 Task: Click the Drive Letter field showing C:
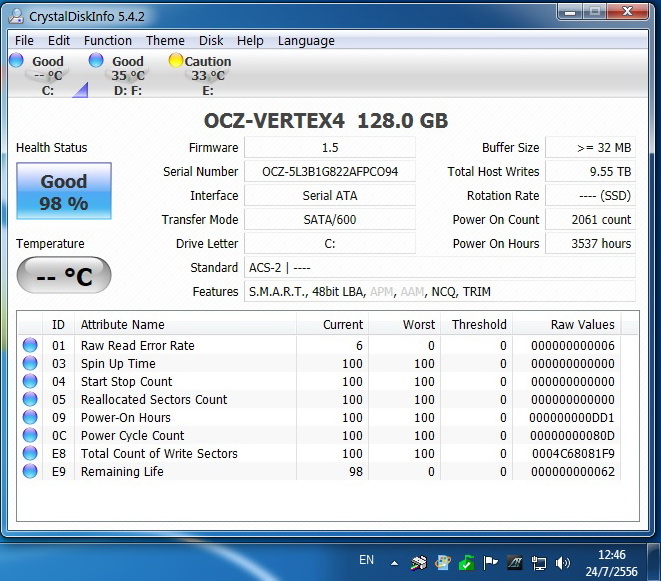(x=330, y=244)
